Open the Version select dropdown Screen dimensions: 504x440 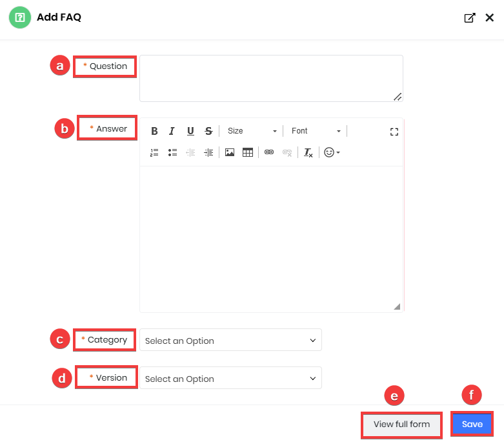(230, 378)
